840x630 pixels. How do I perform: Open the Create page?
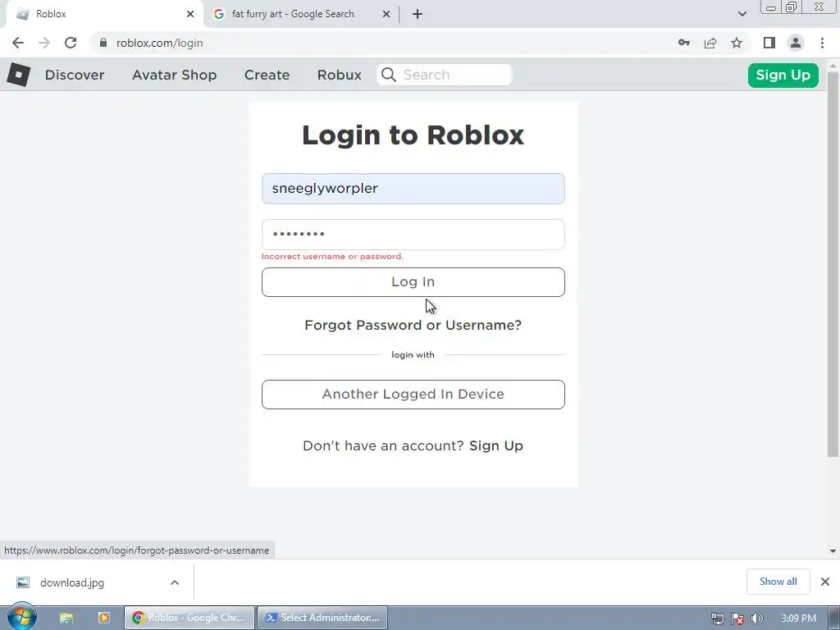point(267,75)
